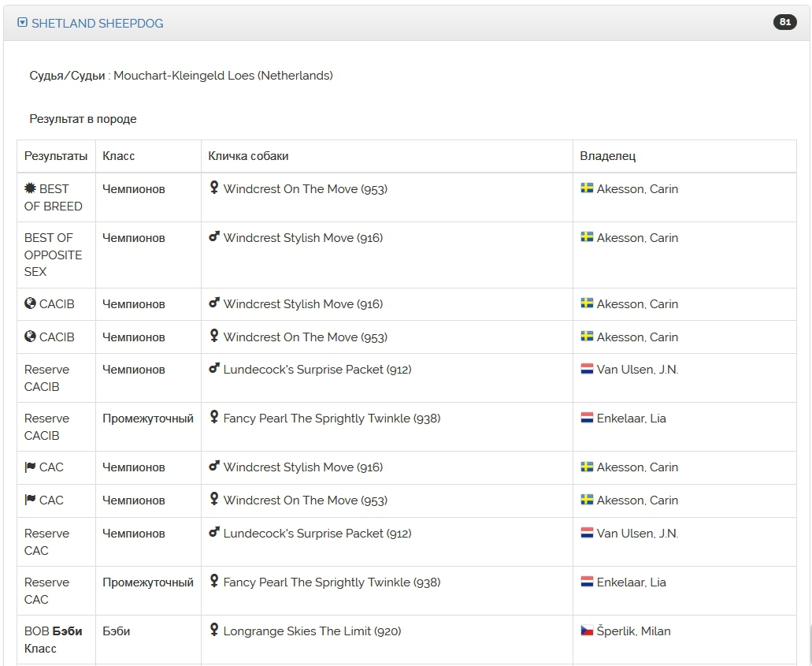Click the female symbol in the Best of Breed row
This screenshot has width=812, height=666.
pyautogui.click(x=214, y=188)
